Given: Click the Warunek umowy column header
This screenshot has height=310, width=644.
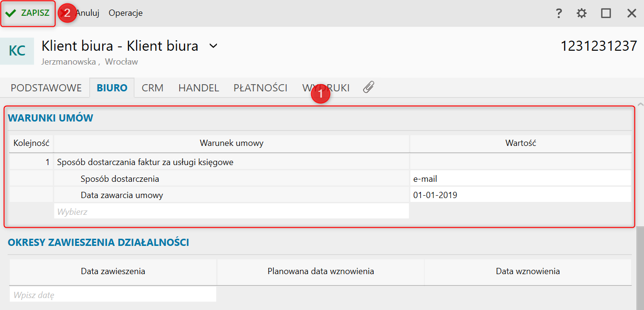Looking at the screenshot, I should [x=231, y=143].
